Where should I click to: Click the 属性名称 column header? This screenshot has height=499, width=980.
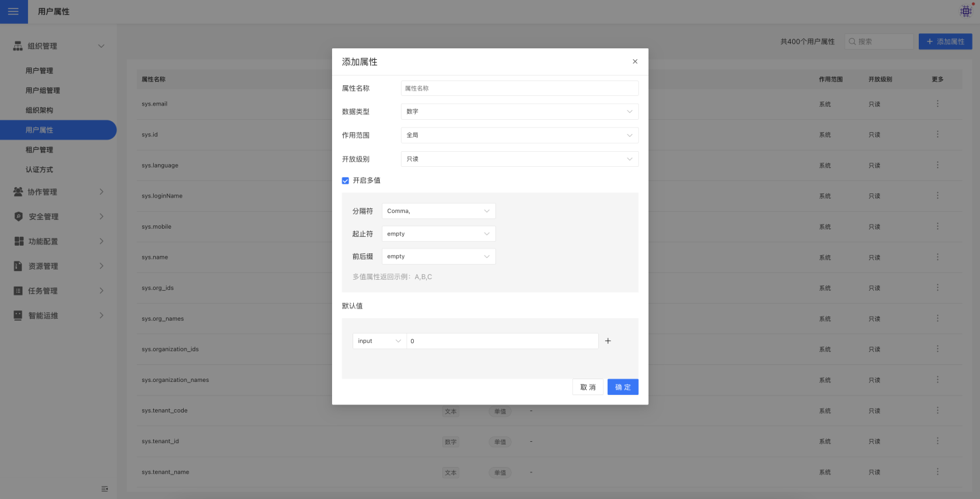click(x=153, y=79)
